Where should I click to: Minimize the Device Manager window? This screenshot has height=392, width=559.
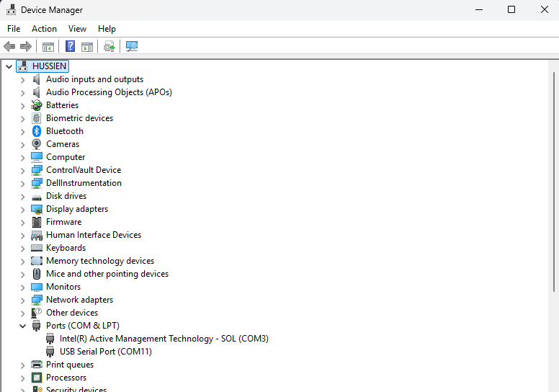pyautogui.click(x=479, y=9)
